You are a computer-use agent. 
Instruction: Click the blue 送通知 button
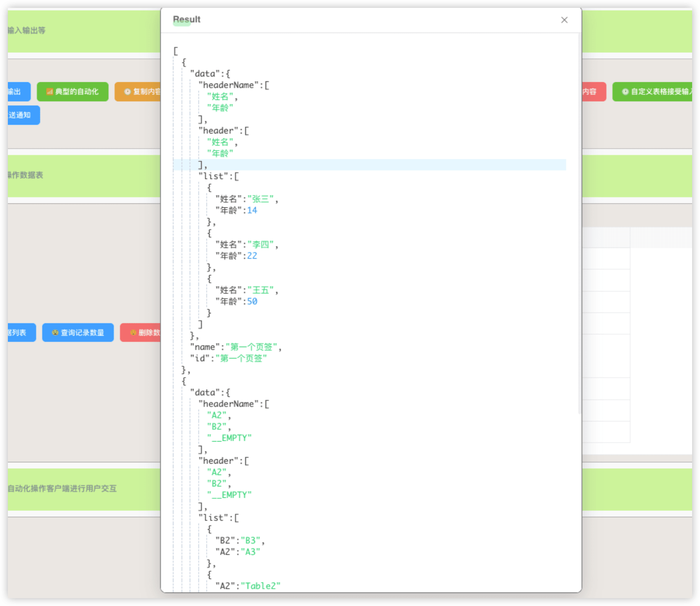click(x=23, y=115)
